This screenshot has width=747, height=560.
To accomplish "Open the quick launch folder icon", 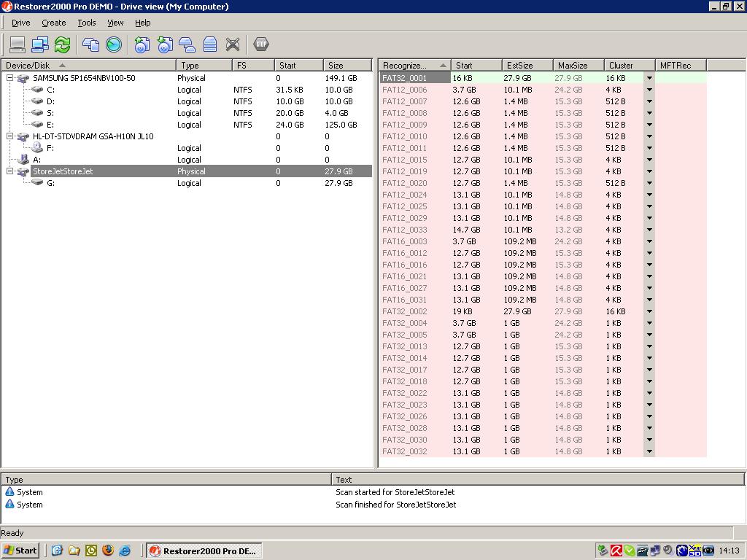I will [x=74, y=551].
